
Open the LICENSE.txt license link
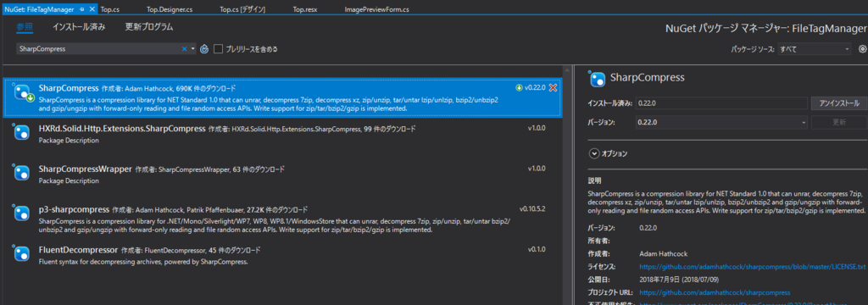click(752, 267)
